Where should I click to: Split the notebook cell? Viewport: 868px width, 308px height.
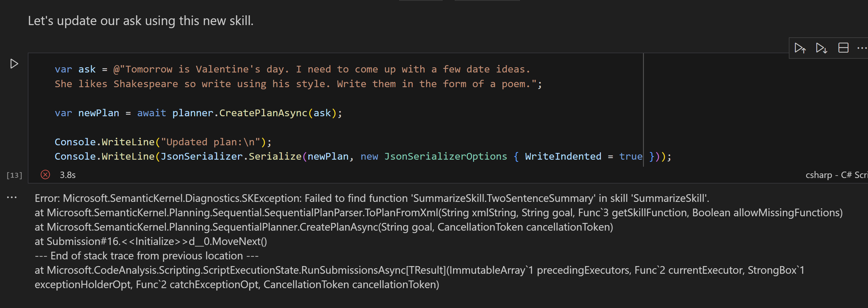[x=843, y=48]
